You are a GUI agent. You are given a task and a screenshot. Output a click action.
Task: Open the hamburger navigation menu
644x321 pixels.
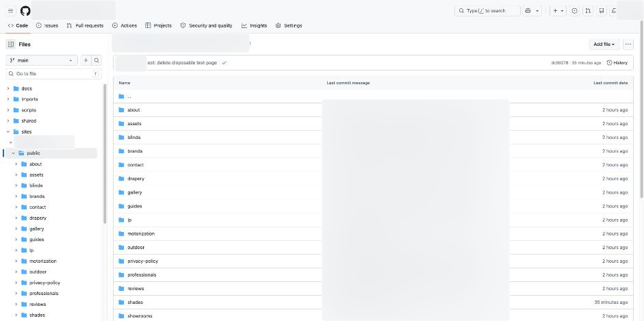point(11,11)
